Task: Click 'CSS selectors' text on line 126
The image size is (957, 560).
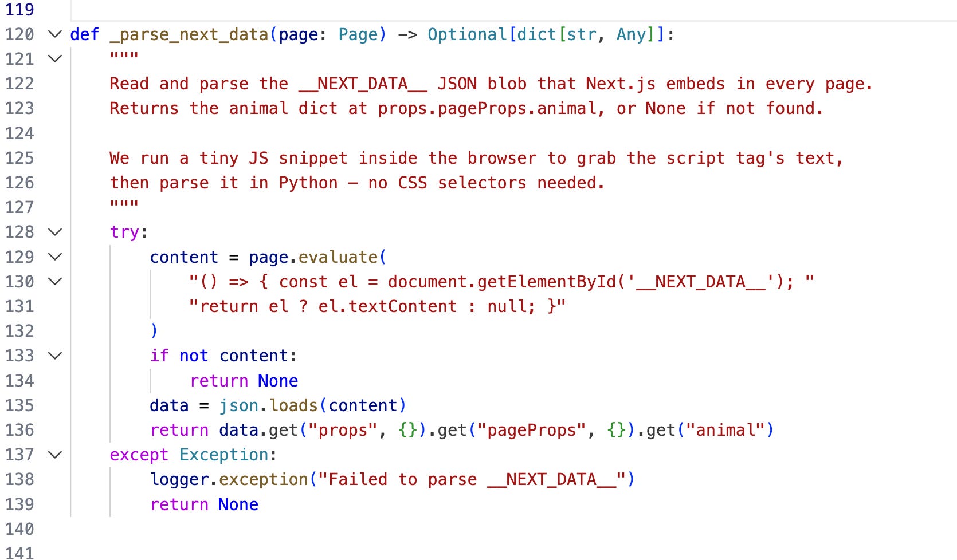Action: click(x=462, y=183)
